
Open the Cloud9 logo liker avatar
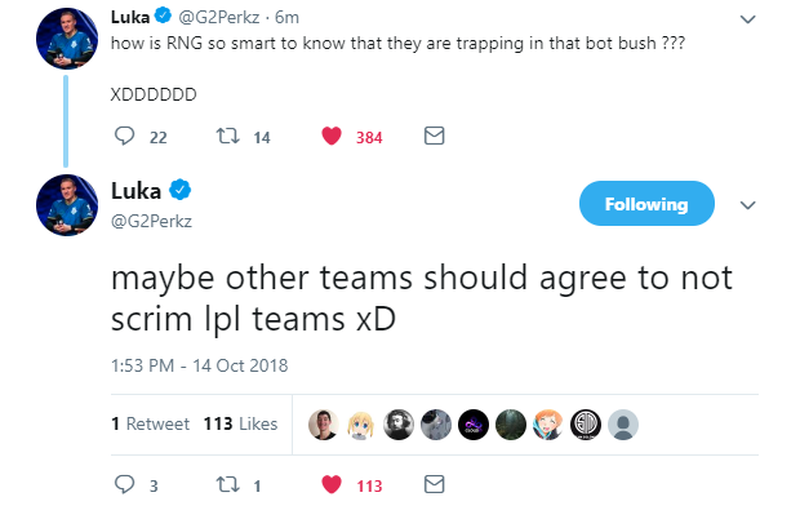[x=473, y=424]
